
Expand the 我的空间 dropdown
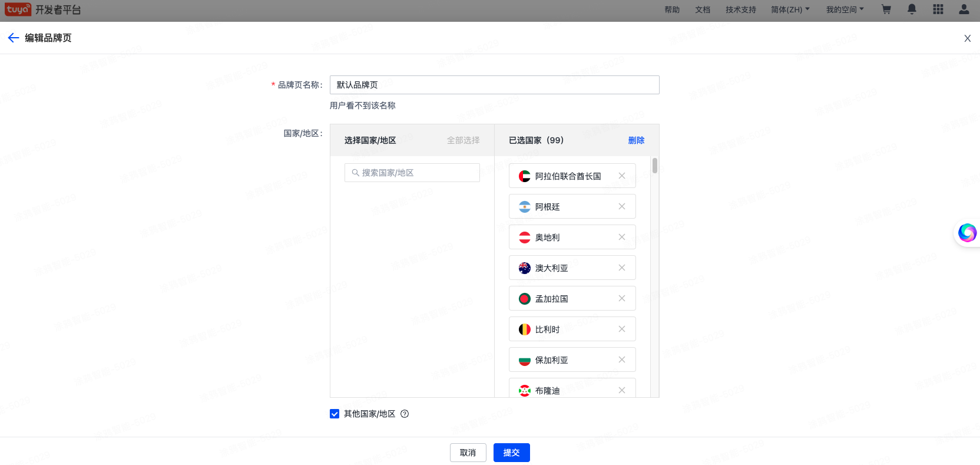pyautogui.click(x=845, y=9)
